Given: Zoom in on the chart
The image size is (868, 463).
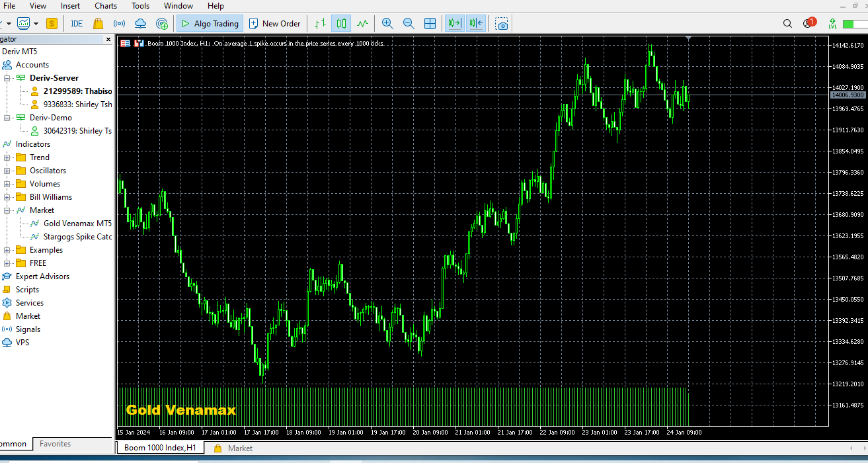Looking at the screenshot, I should click(387, 23).
